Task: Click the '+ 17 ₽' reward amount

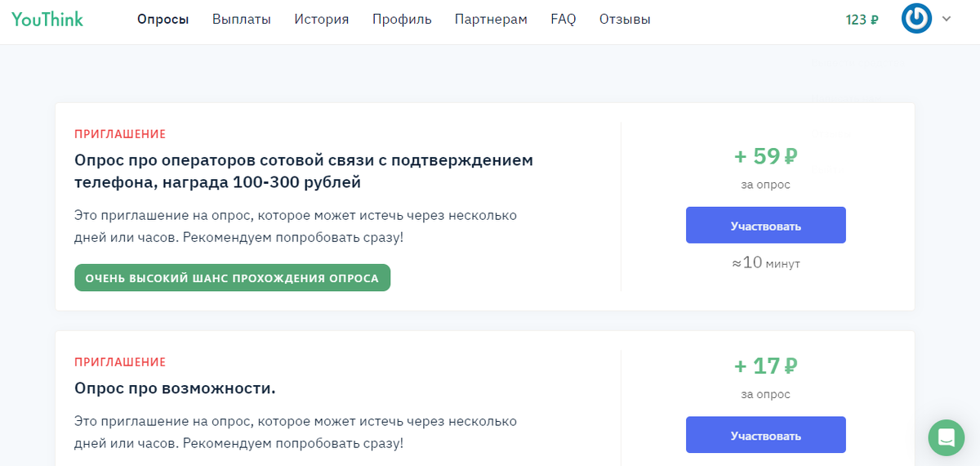Action: click(766, 365)
